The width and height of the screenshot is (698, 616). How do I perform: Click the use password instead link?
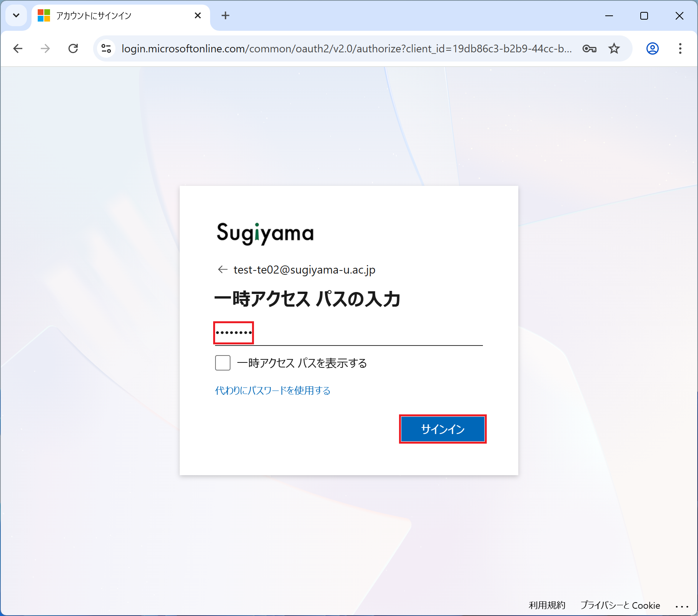point(272,391)
